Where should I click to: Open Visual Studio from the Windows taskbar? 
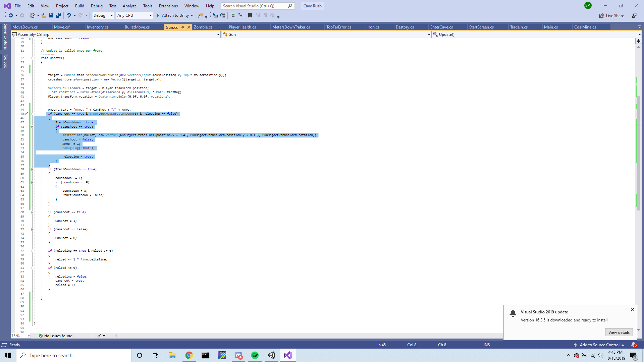coord(287,355)
